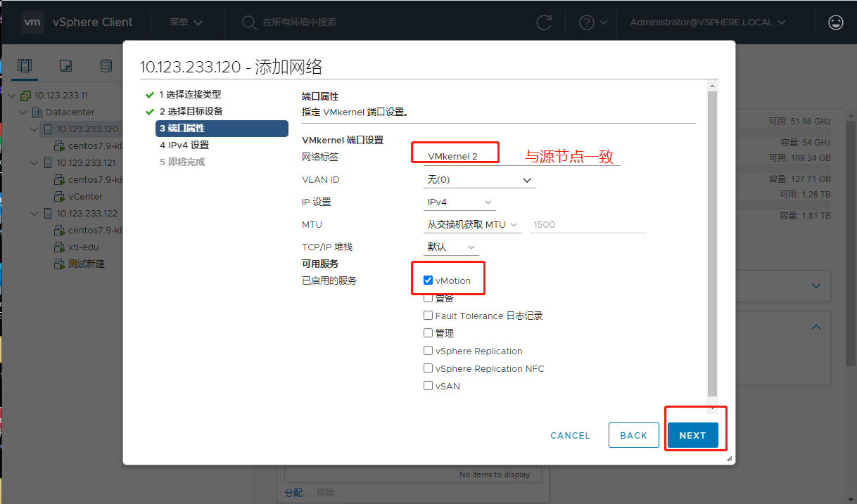Expand the help menu chevron
This screenshot has width=857, height=504.
tap(604, 22)
